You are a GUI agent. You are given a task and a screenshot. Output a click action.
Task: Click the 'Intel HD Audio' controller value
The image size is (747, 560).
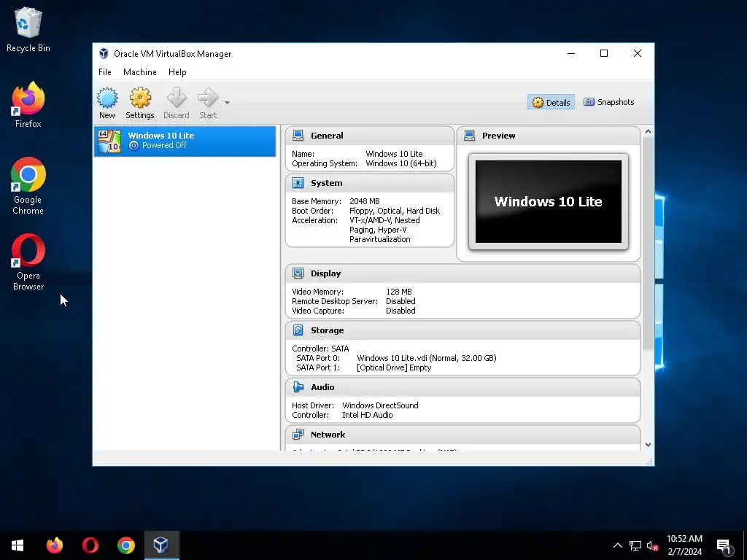tap(368, 415)
